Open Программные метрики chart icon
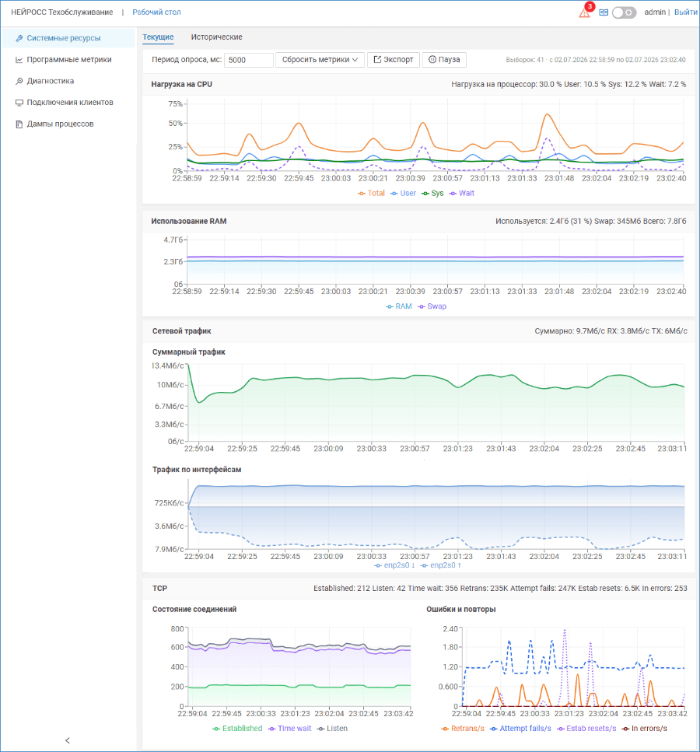Image resolution: width=700 pixels, height=752 pixels. coord(19,59)
